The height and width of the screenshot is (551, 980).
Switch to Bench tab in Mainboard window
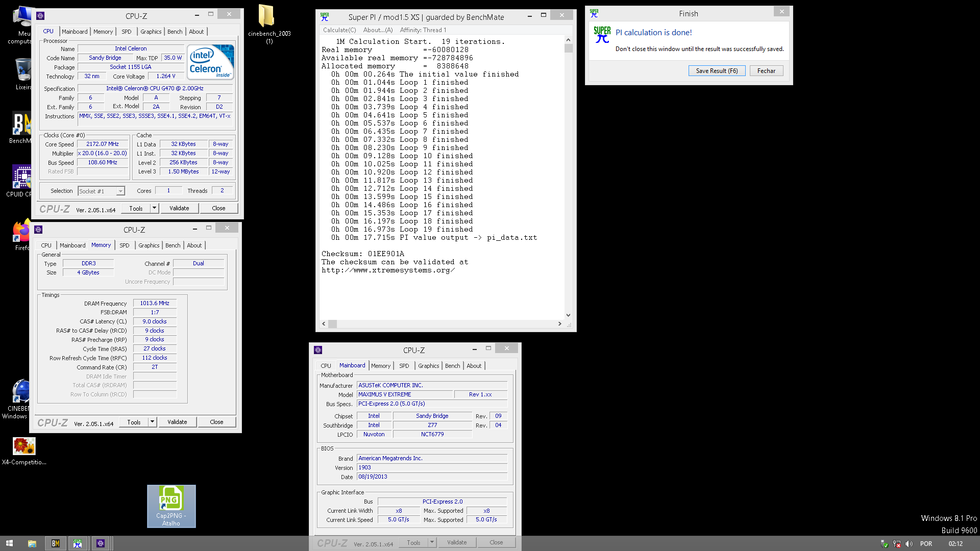click(x=453, y=366)
